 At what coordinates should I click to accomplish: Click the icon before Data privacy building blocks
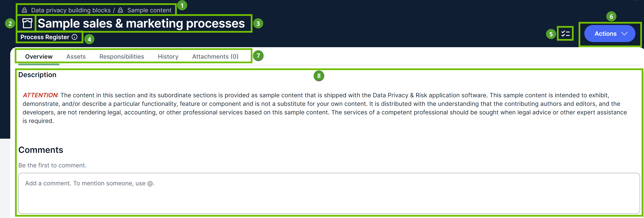pos(24,10)
